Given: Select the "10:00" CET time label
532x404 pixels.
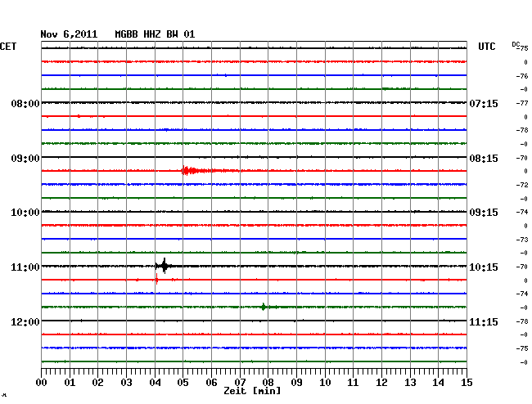Looking at the screenshot, I should [25, 213].
